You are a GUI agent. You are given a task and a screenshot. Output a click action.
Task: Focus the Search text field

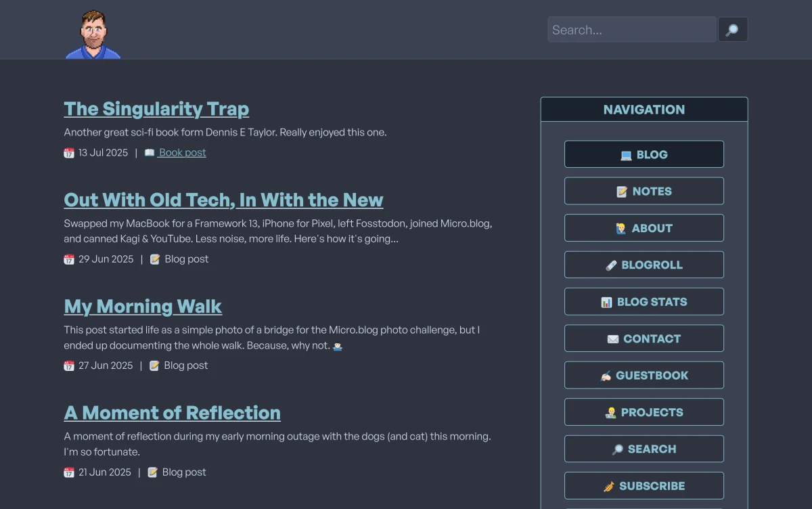pos(631,30)
